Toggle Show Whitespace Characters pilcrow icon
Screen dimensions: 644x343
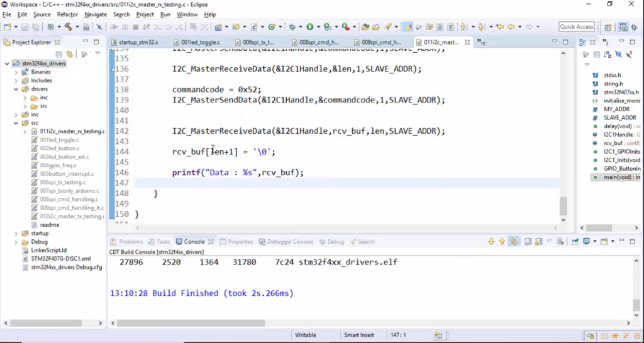(450, 26)
